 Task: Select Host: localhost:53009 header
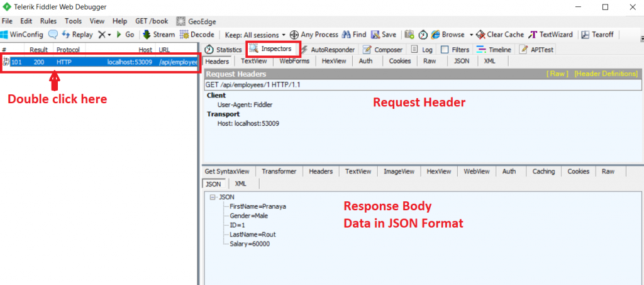248,123
